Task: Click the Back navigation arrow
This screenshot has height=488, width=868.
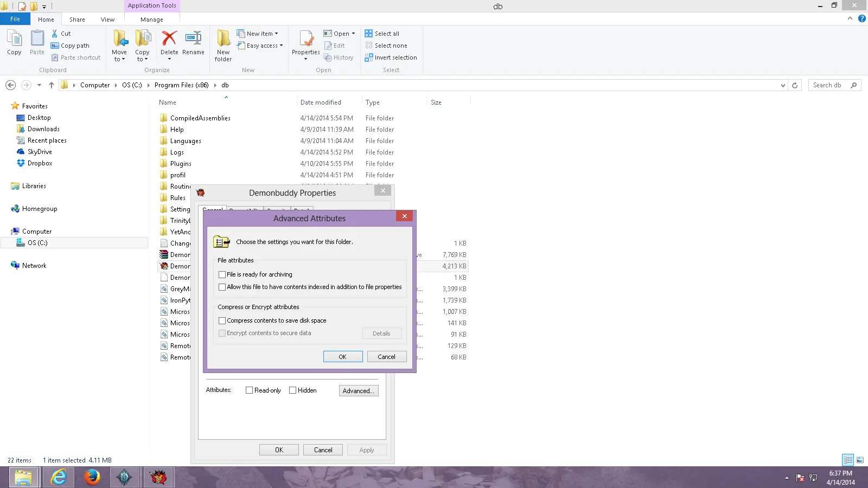Action: (x=10, y=85)
